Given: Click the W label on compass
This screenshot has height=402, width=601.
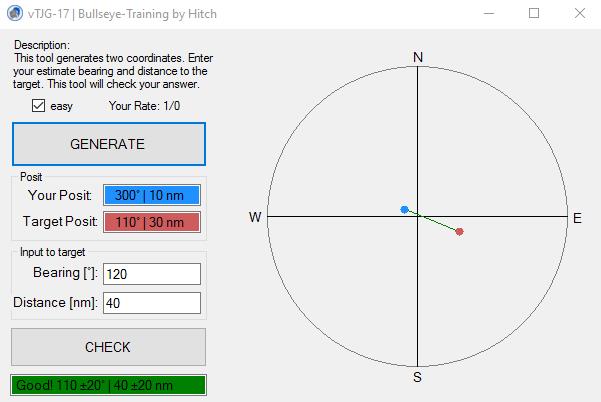Looking at the screenshot, I should point(256,217).
